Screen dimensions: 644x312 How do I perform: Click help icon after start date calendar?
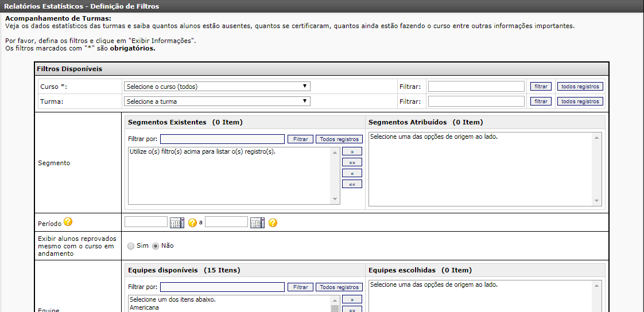point(192,223)
